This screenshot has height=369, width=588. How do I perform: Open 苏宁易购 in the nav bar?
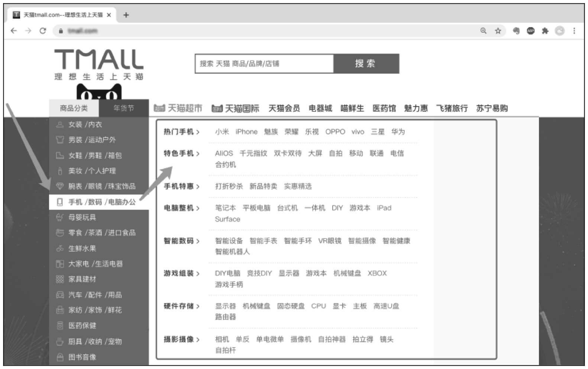[492, 108]
